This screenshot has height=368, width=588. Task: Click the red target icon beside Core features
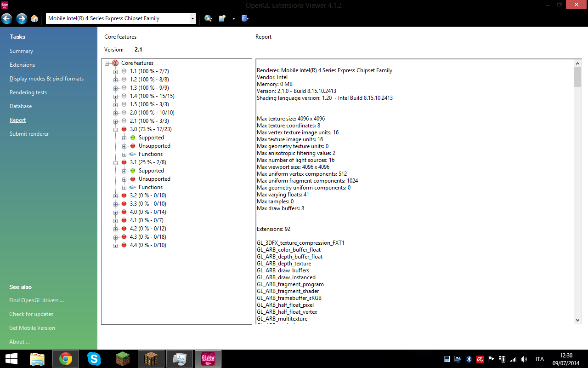pos(115,63)
